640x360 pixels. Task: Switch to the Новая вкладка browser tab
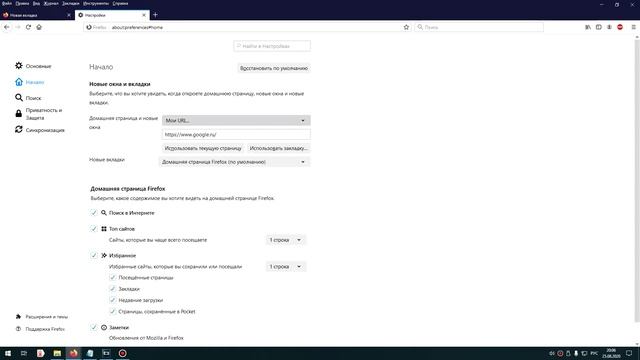(37, 15)
